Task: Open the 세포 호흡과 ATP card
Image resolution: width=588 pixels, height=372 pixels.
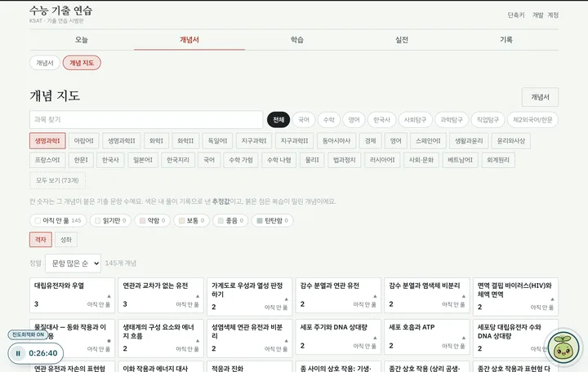Action: pos(427,337)
